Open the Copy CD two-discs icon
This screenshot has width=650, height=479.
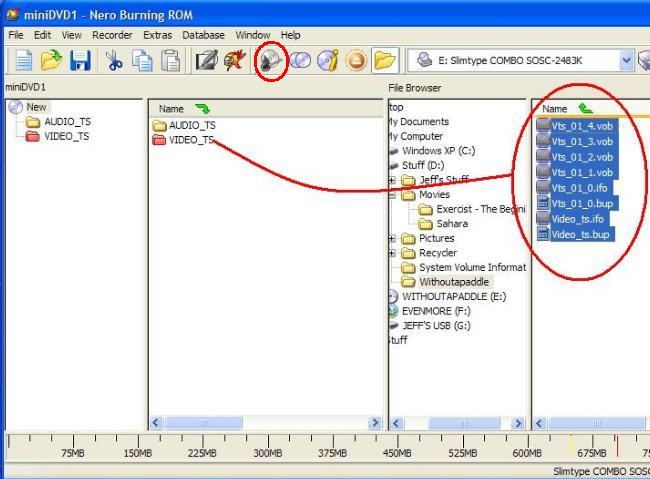[300, 61]
